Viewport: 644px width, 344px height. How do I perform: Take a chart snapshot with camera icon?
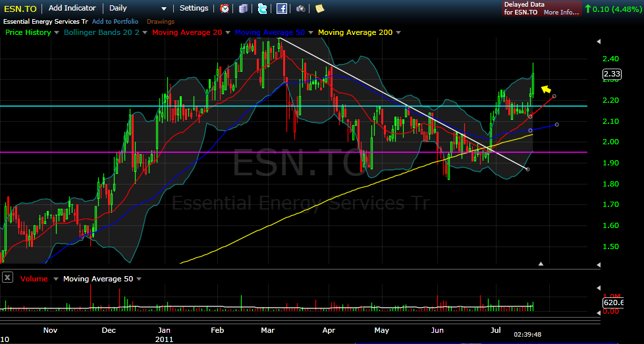pyautogui.click(x=301, y=8)
